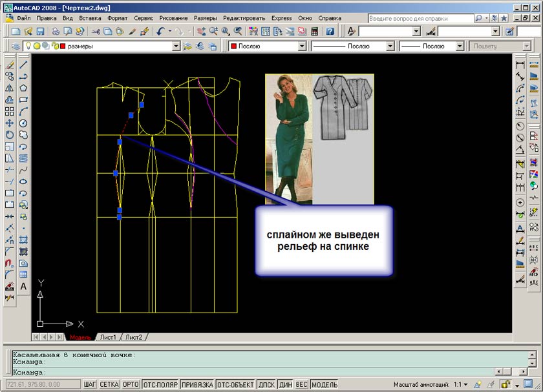The width and height of the screenshot is (543, 392).
Task: Open the Справка menu
Action: [x=330, y=18]
